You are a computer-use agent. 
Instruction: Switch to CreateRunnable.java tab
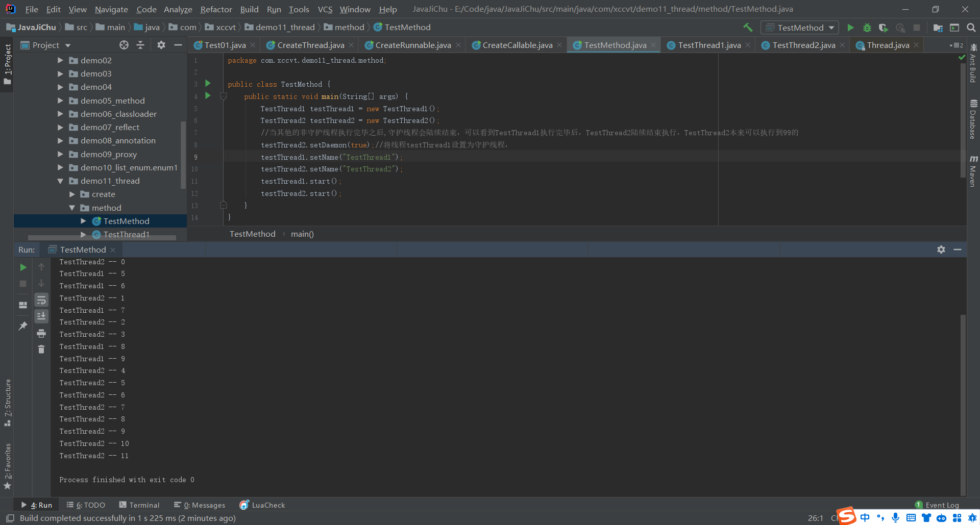click(x=412, y=45)
